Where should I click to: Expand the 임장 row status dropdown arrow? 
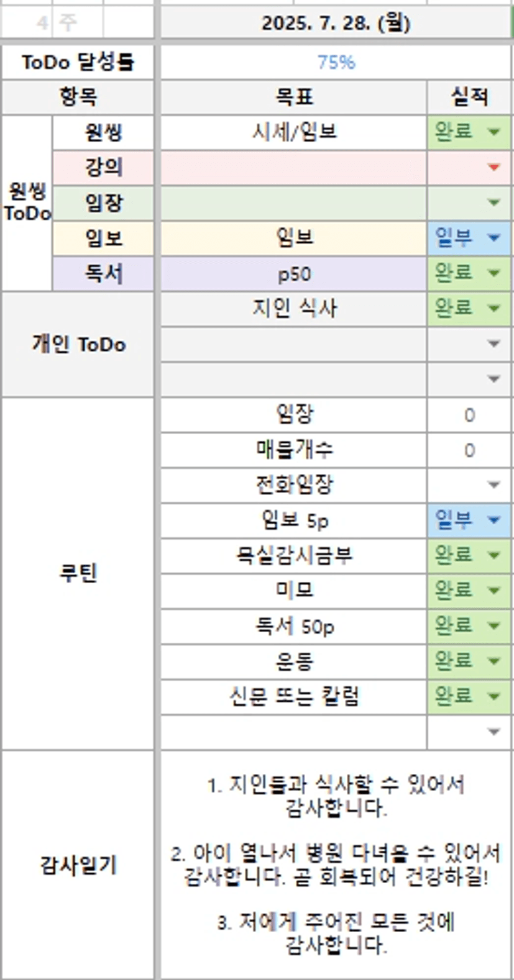coord(494,202)
